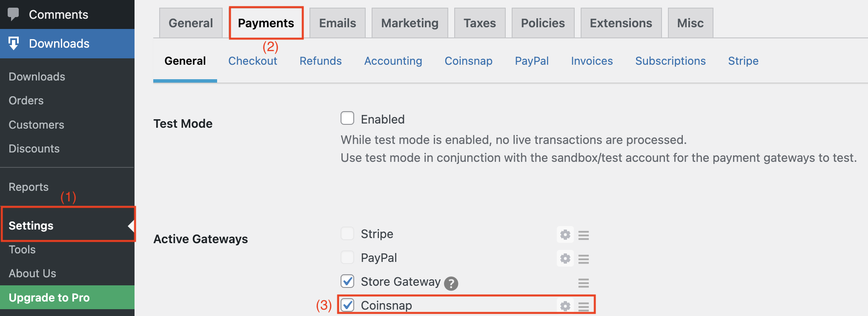Viewport: 868px width, 316px height.
Task: Click the Store Gateway drag handle
Action: (584, 283)
